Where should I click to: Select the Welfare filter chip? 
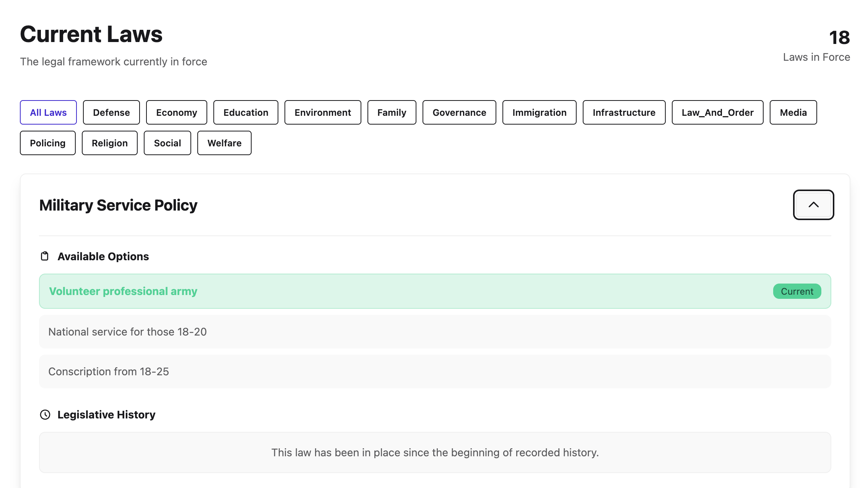pos(224,143)
